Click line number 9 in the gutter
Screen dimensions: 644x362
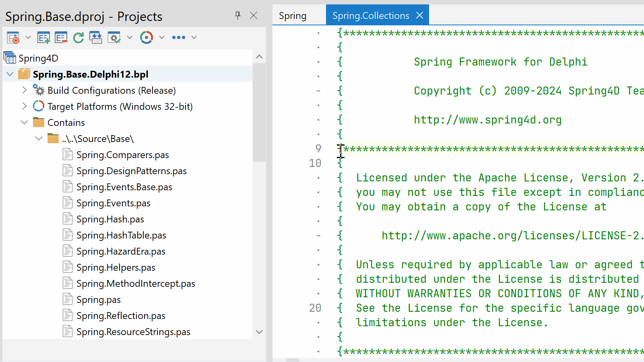click(x=318, y=149)
